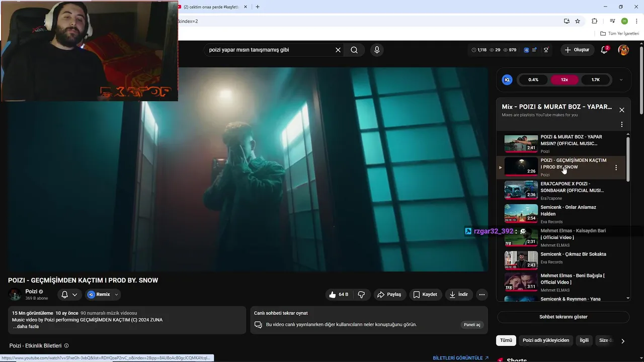The height and width of the screenshot is (362, 644).
Task: Select the Tümü filter chip
Action: pyautogui.click(x=506, y=340)
